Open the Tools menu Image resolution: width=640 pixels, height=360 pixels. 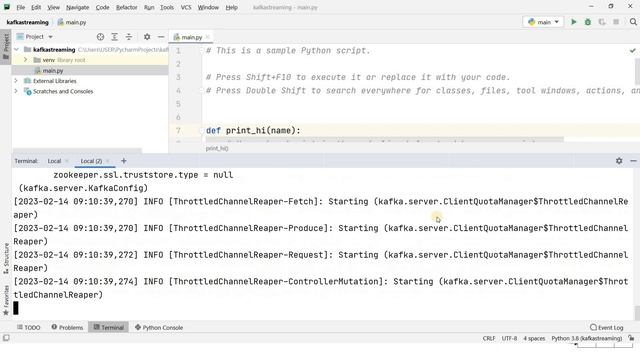click(167, 7)
